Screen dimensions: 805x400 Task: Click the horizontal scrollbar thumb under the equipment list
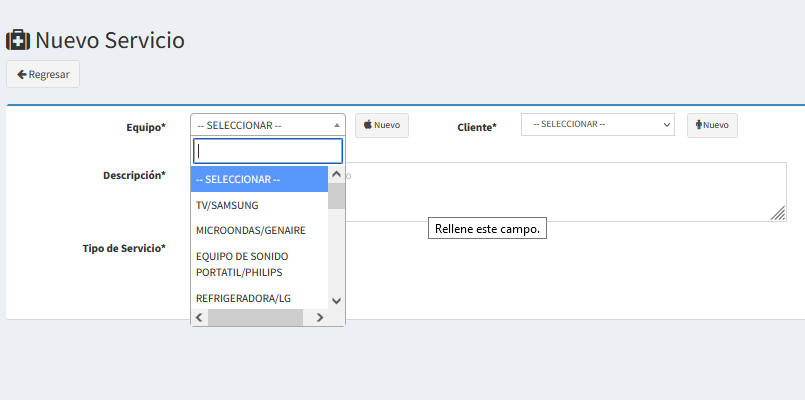255,317
